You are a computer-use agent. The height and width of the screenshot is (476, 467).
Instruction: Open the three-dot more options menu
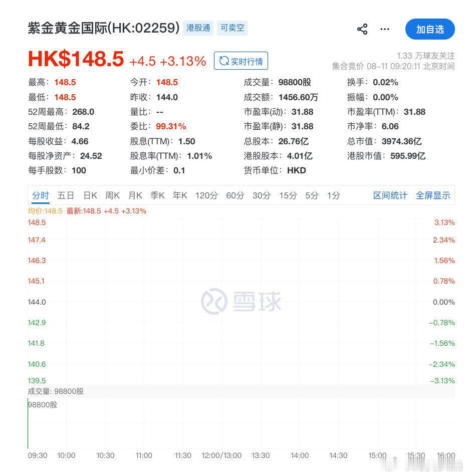tap(385, 29)
